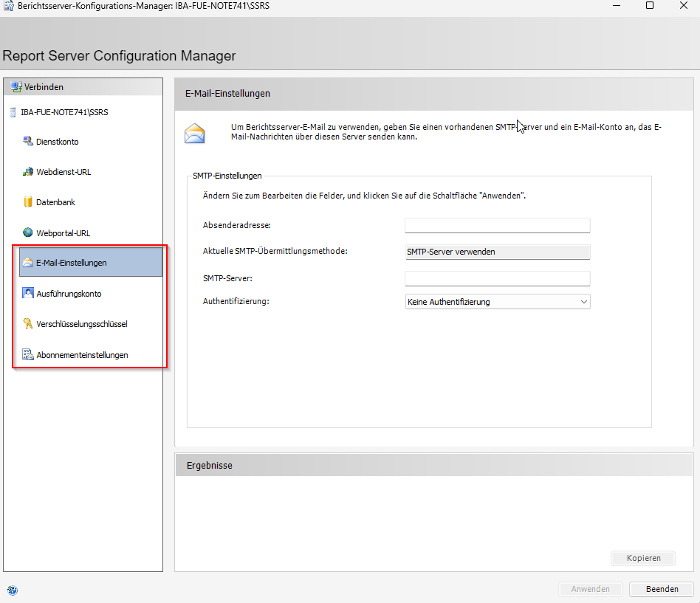Click into the Absenderadresse text field
Screen dimensions: 700x603
coord(497,226)
